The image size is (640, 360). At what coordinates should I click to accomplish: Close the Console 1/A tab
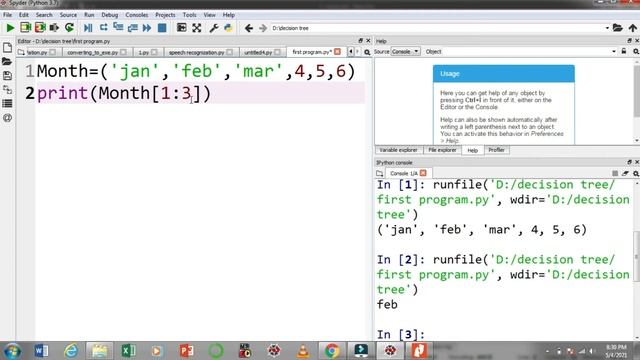click(423, 173)
